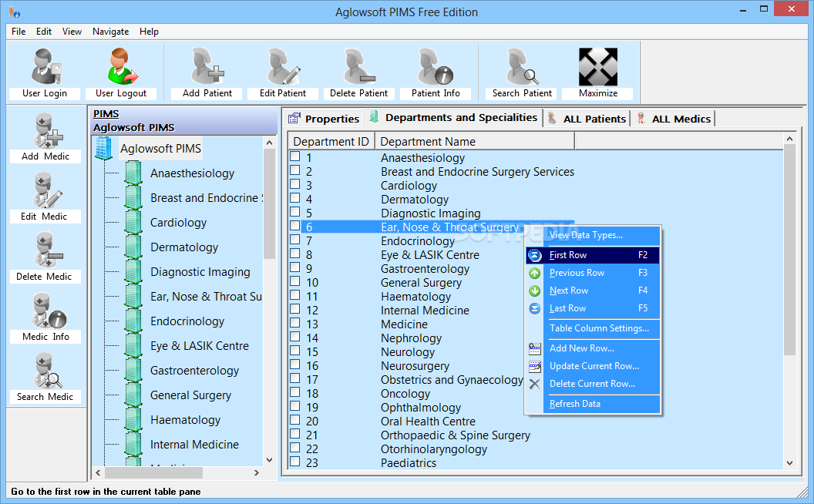Click the table scroll down arrow
This screenshot has height=504, width=814.
[x=789, y=463]
